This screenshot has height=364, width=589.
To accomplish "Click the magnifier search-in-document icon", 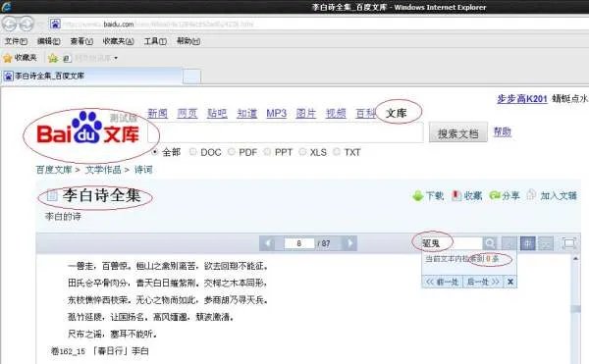I will pyautogui.click(x=490, y=243).
